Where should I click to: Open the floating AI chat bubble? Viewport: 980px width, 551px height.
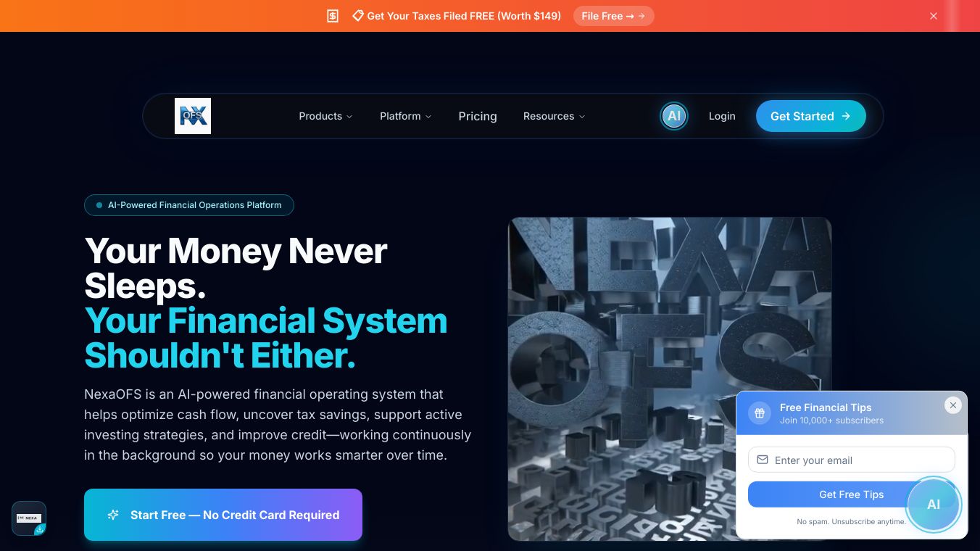934,505
